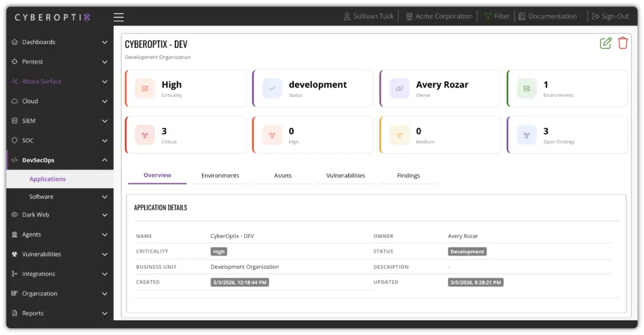Click the Environments card server icon
The image size is (644, 335).
pos(526,89)
